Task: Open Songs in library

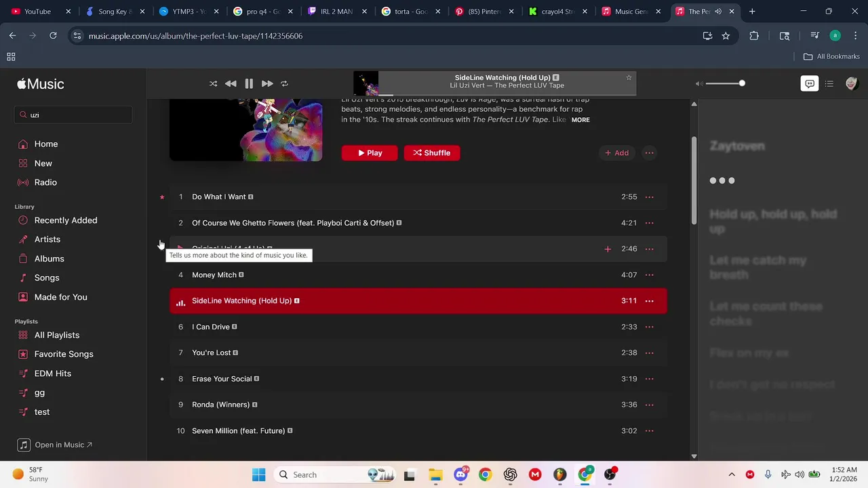Action: pyautogui.click(x=47, y=278)
